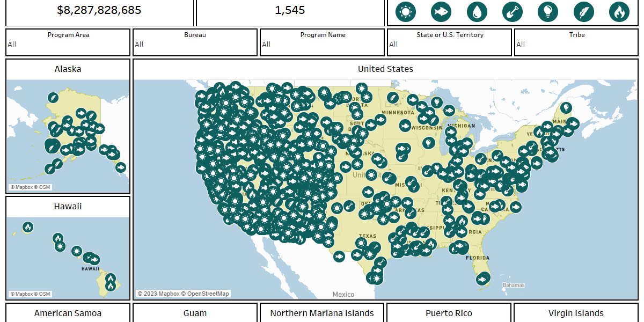Select the sun program icon in the legend

(405, 11)
